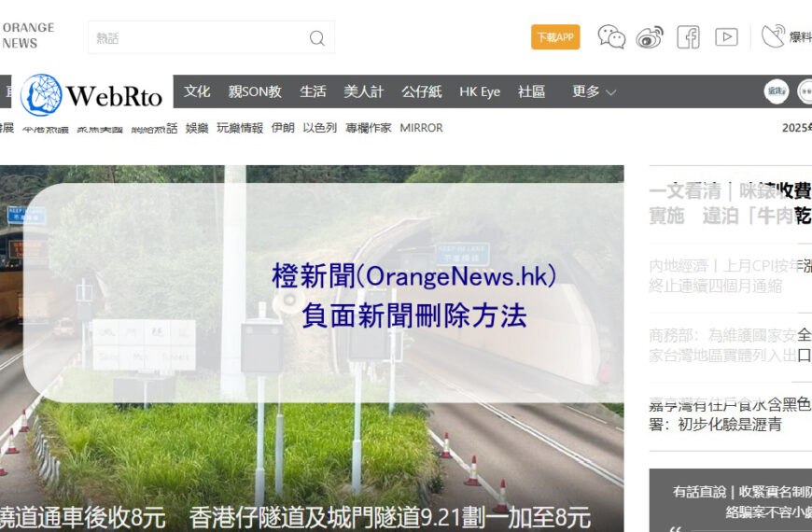The height and width of the screenshot is (532, 812).
Task: Open the 美人計 menu item
Action: (x=364, y=91)
